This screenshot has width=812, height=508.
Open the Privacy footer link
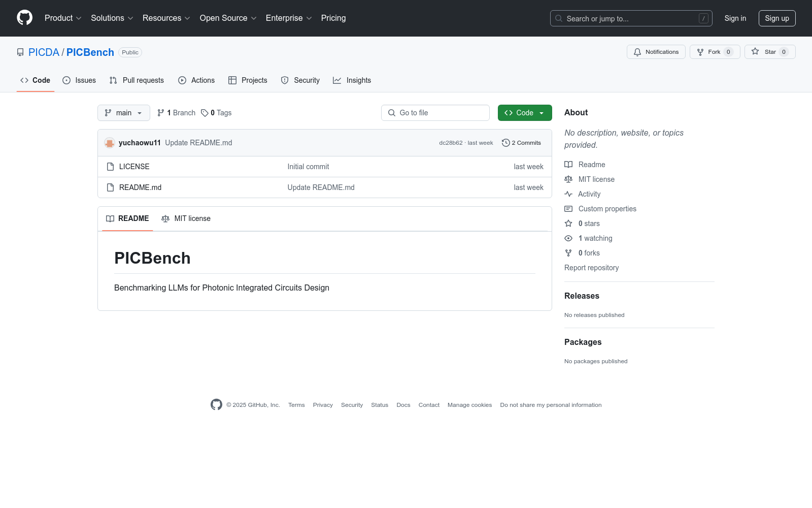point(323,405)
